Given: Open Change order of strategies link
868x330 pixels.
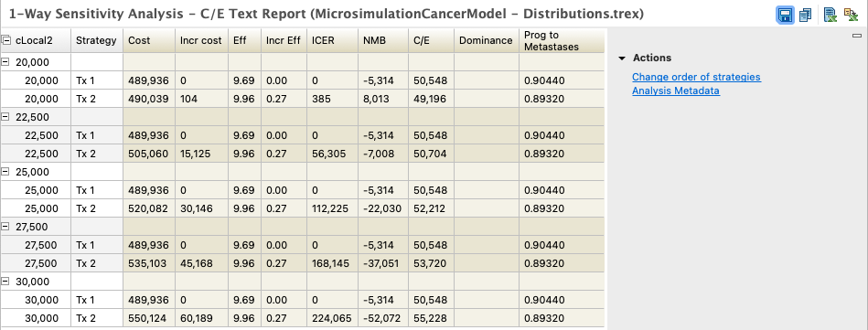Looking at the screenshot, I should click(x=696, y=77).
